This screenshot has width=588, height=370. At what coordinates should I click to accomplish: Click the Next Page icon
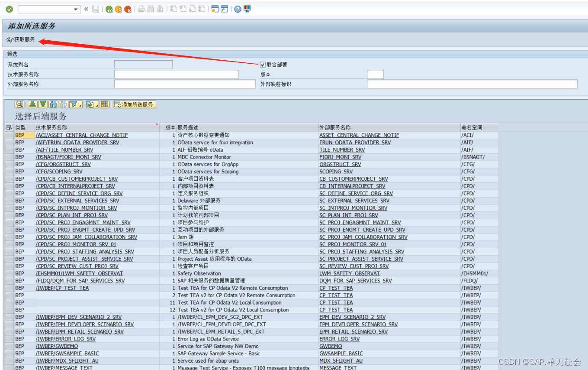coord(192,9)
